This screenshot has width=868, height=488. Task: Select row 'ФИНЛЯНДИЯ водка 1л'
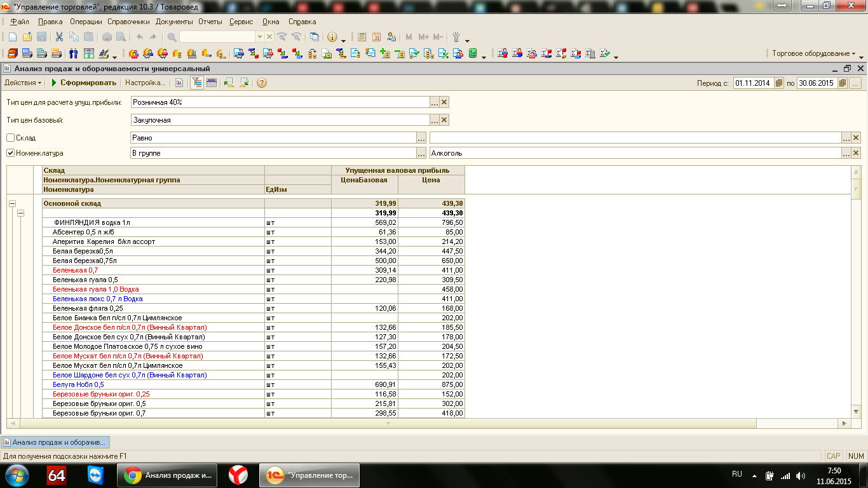254,222
